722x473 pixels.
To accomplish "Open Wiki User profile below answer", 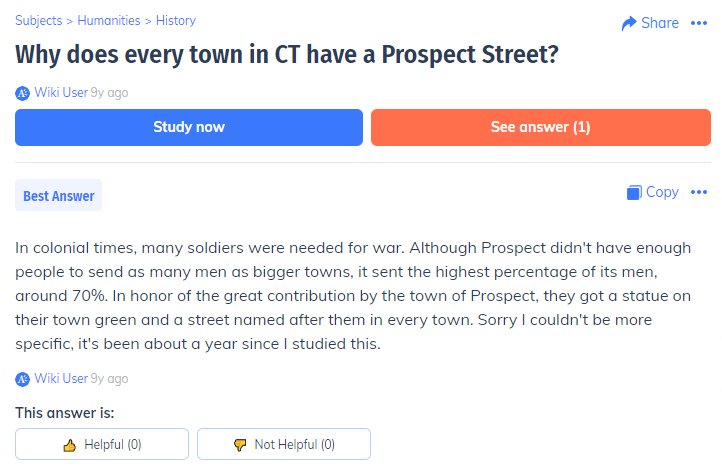I will click(x=61, y=379).
